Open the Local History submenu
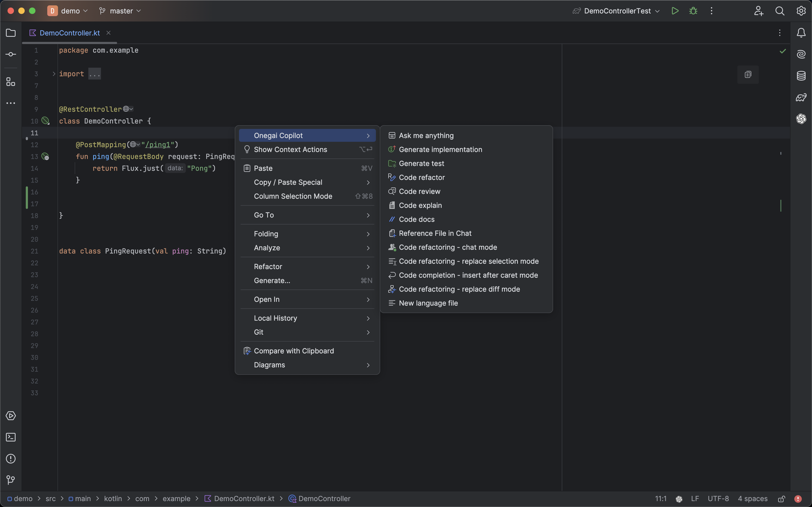The image size is (812, 507). tap(307, 318)
